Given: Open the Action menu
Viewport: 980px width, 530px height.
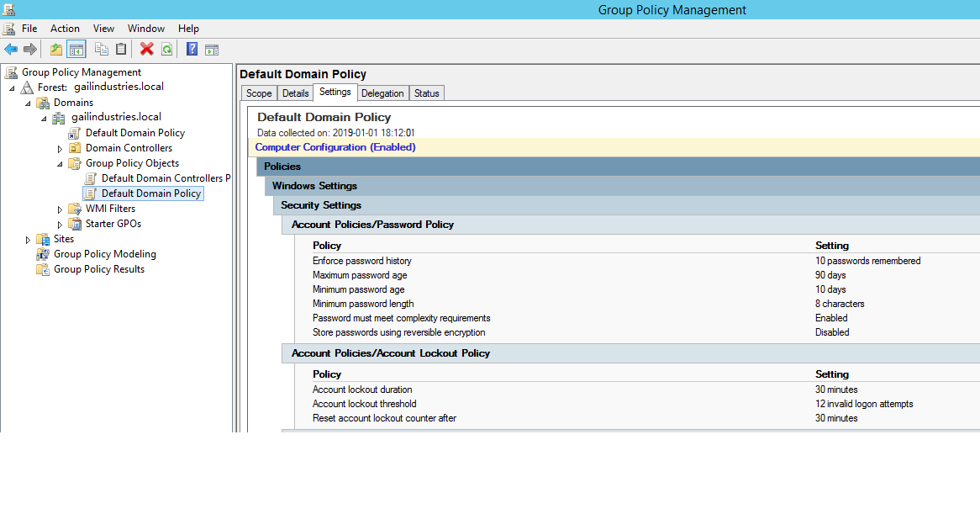Looking at the screenshot, I should (65, 28).
